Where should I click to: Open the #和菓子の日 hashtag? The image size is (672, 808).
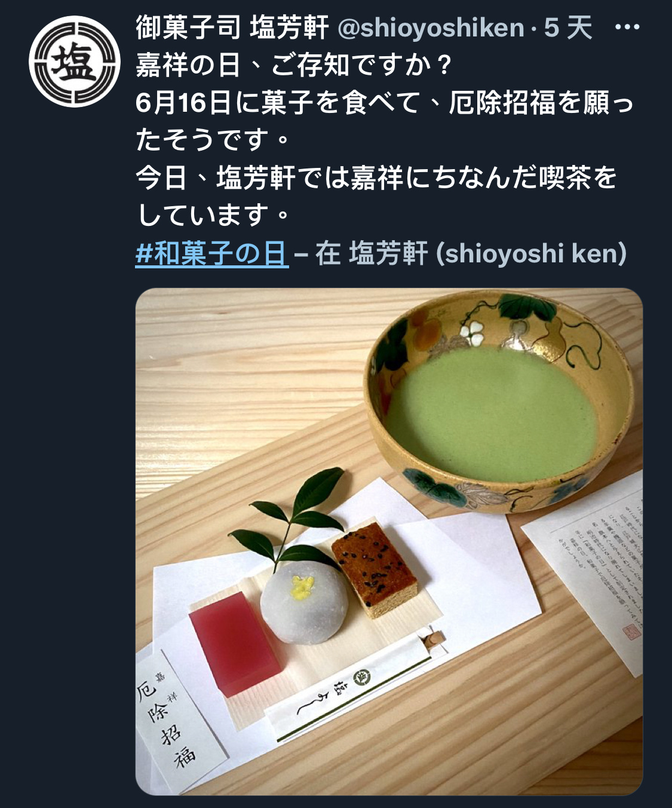212,253
